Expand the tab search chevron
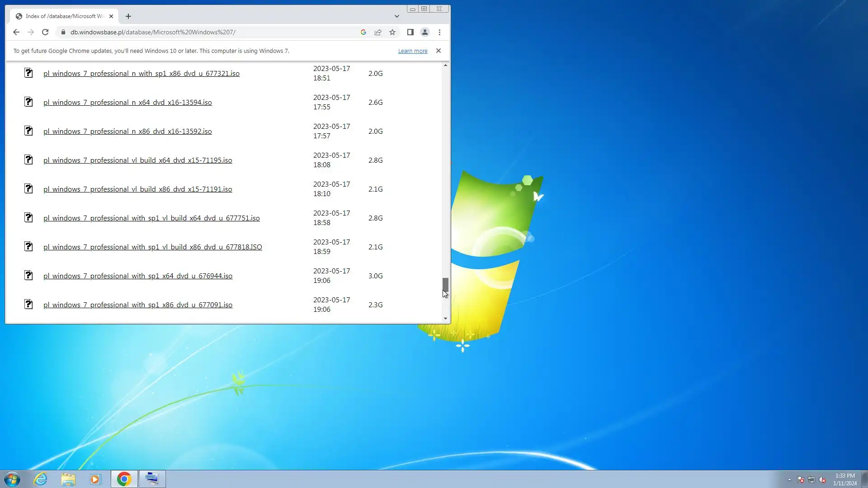The height and width of the screenshot is (488, 868). [x=397, y=16]
